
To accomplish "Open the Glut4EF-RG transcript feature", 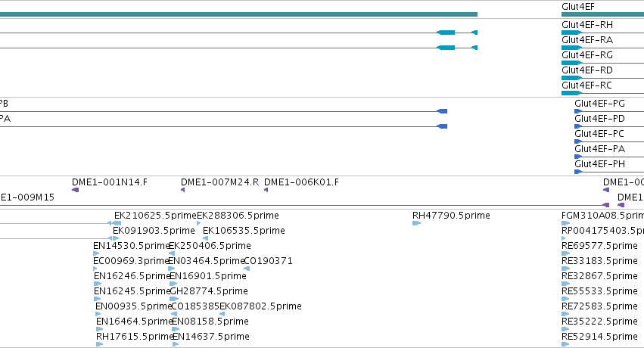I will point(587,55).
